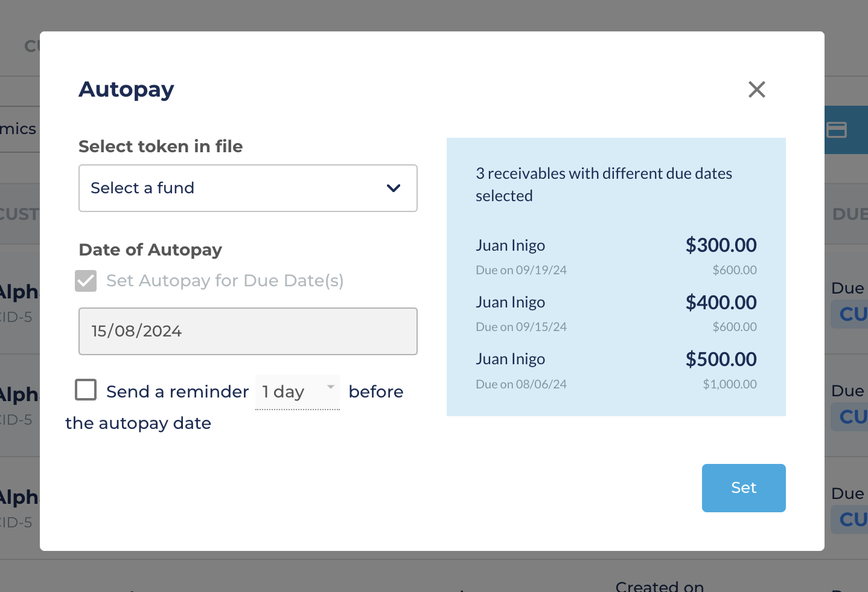The height and width of the screenshot is (592, 868).
Task: Open the Select a fund dropdown
Action: (247, 188)
